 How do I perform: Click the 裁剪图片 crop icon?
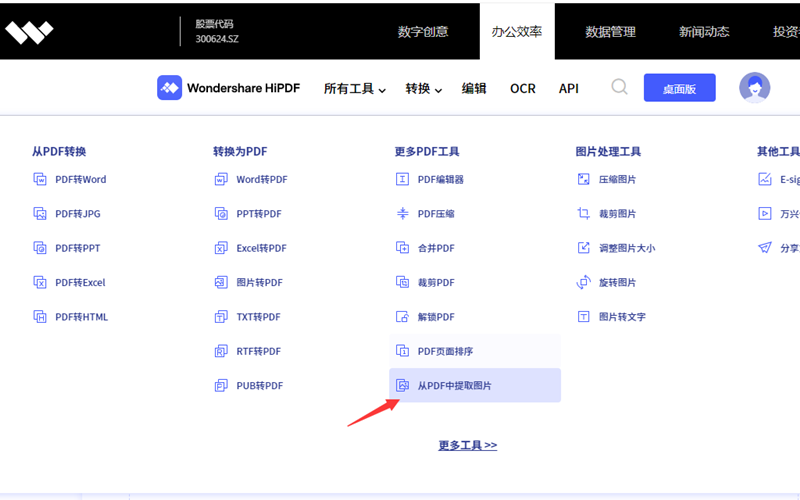(584, 214)
